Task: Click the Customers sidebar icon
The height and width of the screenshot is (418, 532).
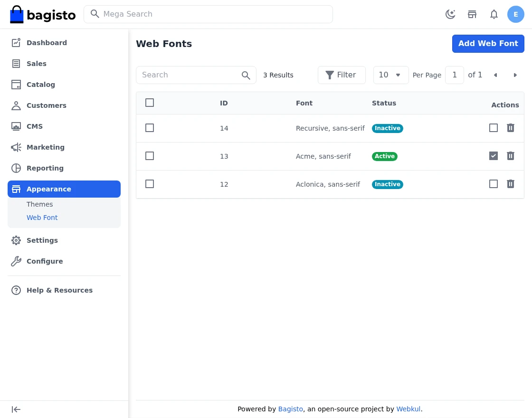Action: tap(16, 105)
